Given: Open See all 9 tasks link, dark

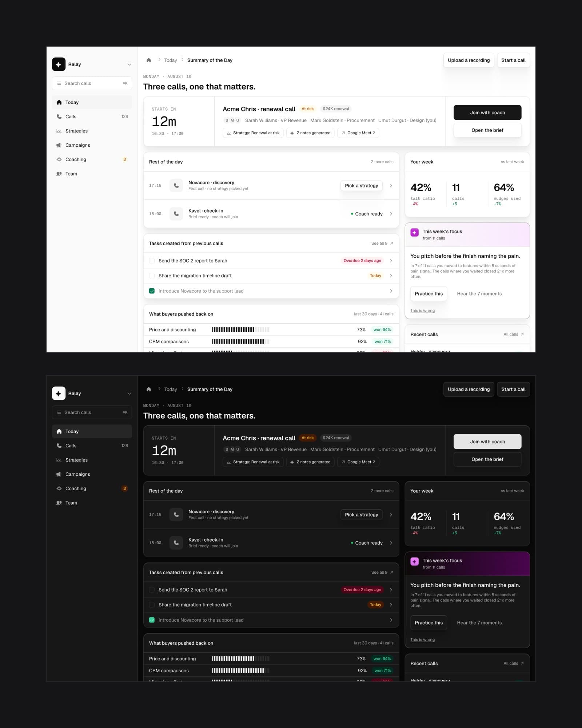Looking at the screenshot, I should [382, 573].
